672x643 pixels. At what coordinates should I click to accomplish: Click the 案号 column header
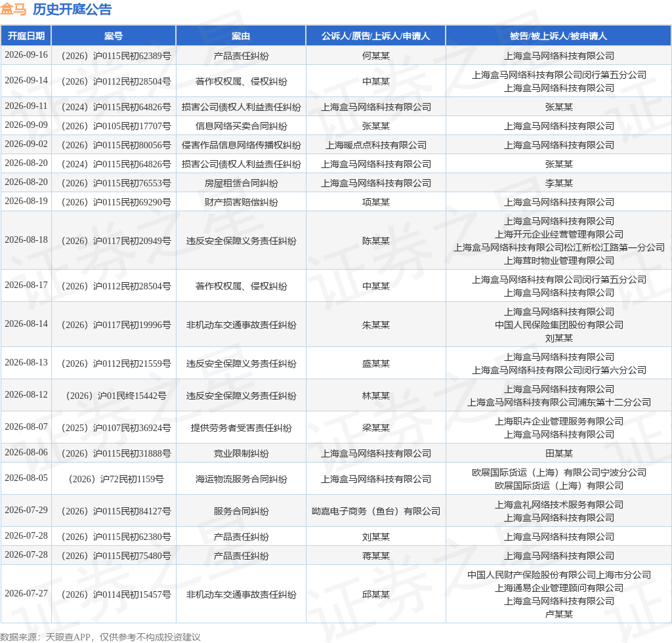(x=114, y=36)
